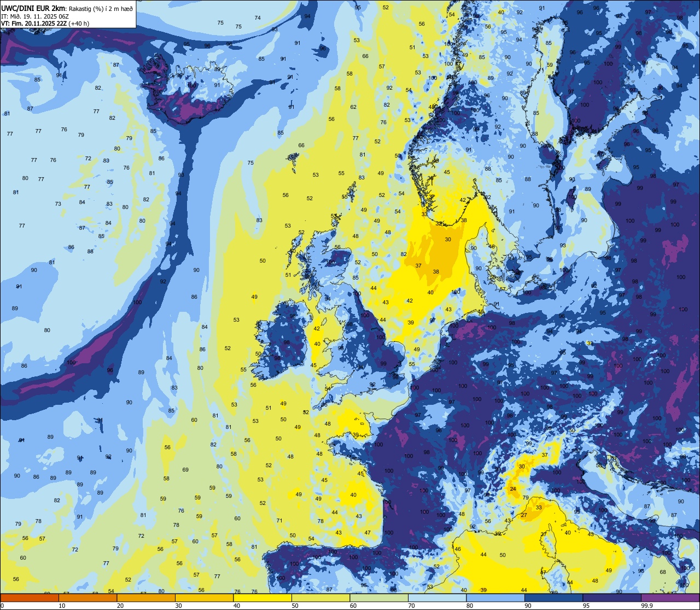
Task: Click the '27' humidity value on the map
Action: pyautogui.click(x=523, y=515)
